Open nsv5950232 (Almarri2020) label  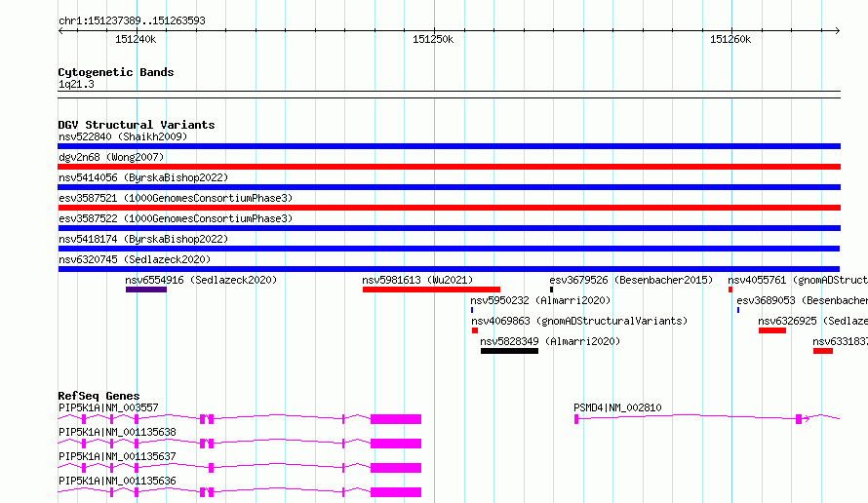[540, 300]
